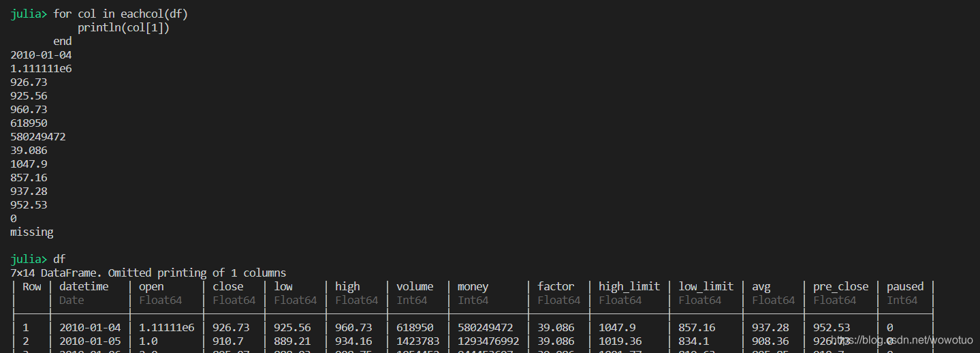Click the '908.36' avg cell

tap(770, 341)
